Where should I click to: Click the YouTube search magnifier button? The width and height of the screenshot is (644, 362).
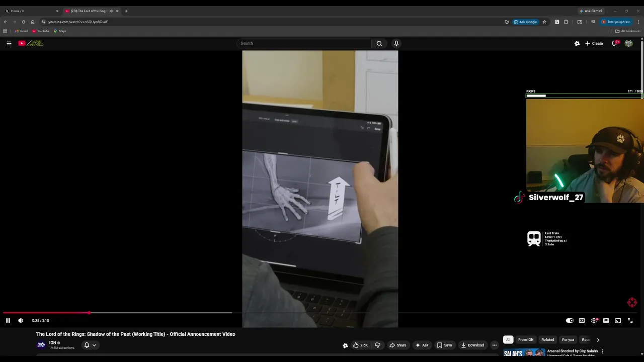(379, 43)
